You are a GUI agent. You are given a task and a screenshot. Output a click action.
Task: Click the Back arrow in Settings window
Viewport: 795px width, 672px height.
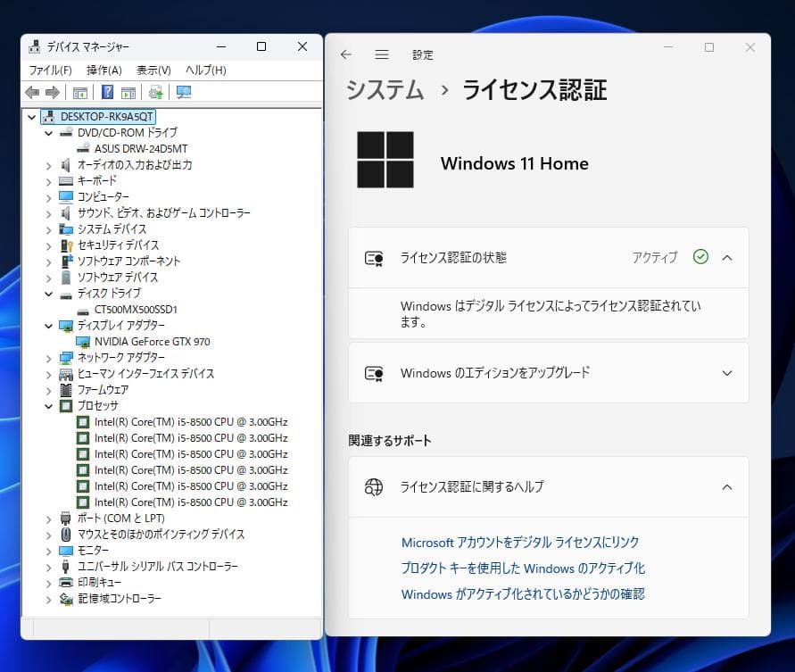346,54
